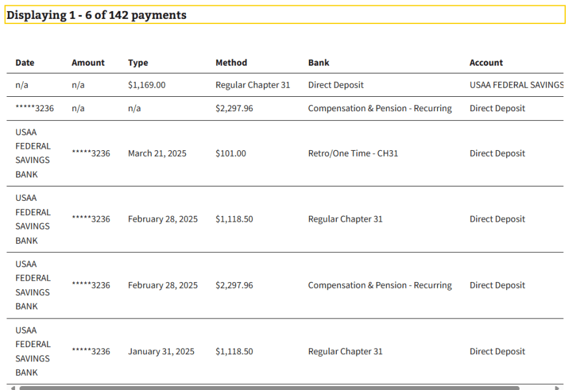Select 'Direct Deposit' in the $1,169.00 row
Screen dimensions: 588x390
coord(336,85)
